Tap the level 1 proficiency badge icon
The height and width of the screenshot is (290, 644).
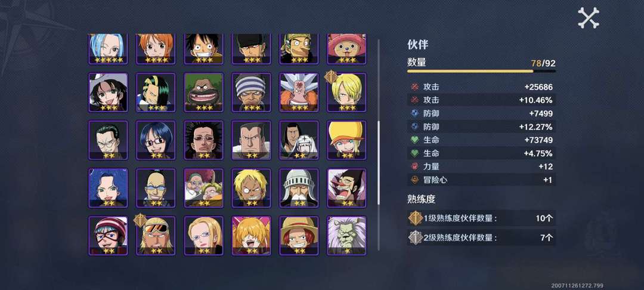(x=415, y=218)
